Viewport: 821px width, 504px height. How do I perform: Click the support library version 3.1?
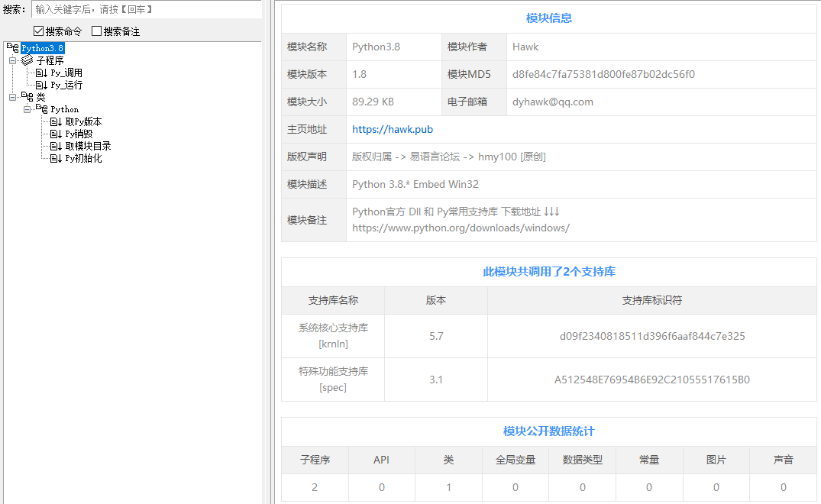click(436, 380)
